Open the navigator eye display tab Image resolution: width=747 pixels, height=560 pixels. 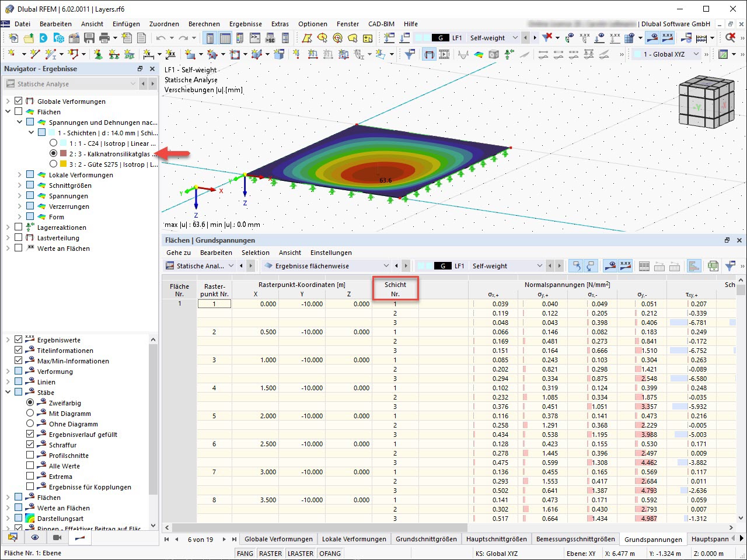[x=35, y=537]
